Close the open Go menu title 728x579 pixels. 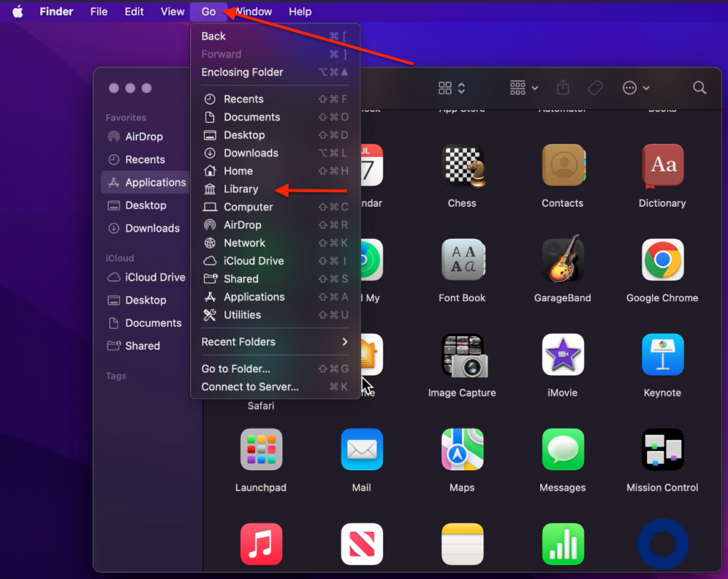[208, 11]
